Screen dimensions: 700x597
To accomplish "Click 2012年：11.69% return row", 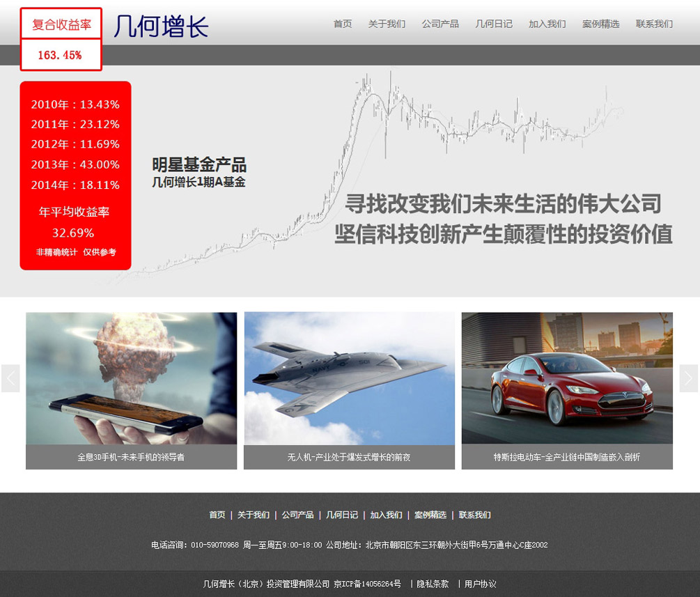I will click(75, 145).
